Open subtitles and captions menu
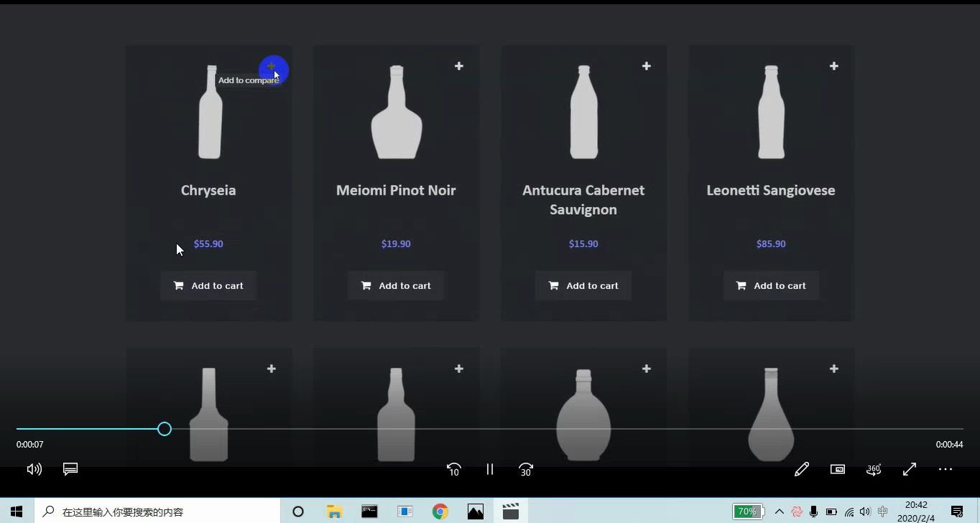The height and width of the screenshot is (523, 980). pyautogui.click(x=70, y=469)
